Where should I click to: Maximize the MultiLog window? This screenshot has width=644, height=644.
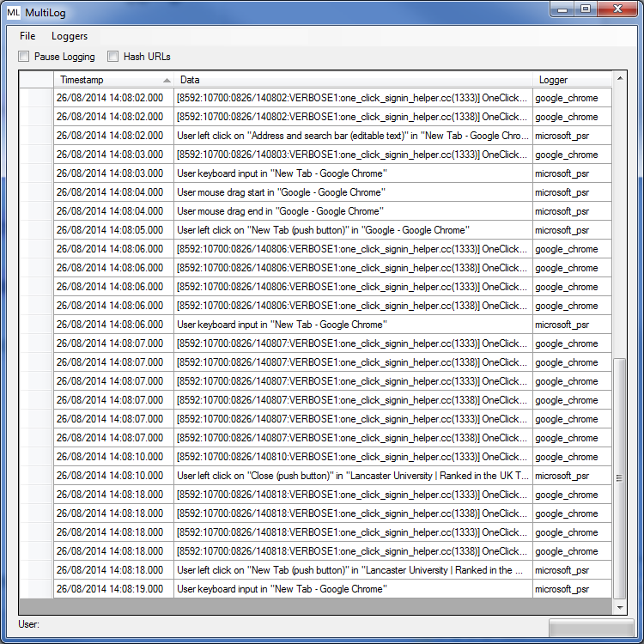click(586, 9)
